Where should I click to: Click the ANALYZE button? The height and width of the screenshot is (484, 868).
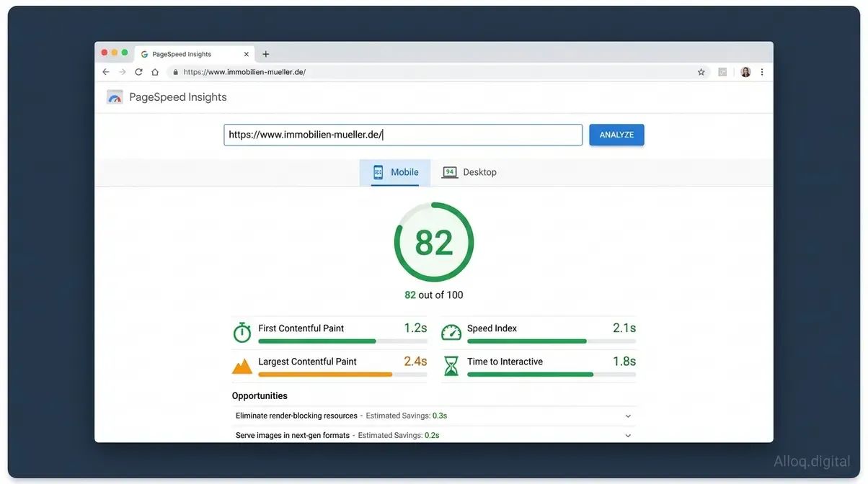[x=616, y=135]
